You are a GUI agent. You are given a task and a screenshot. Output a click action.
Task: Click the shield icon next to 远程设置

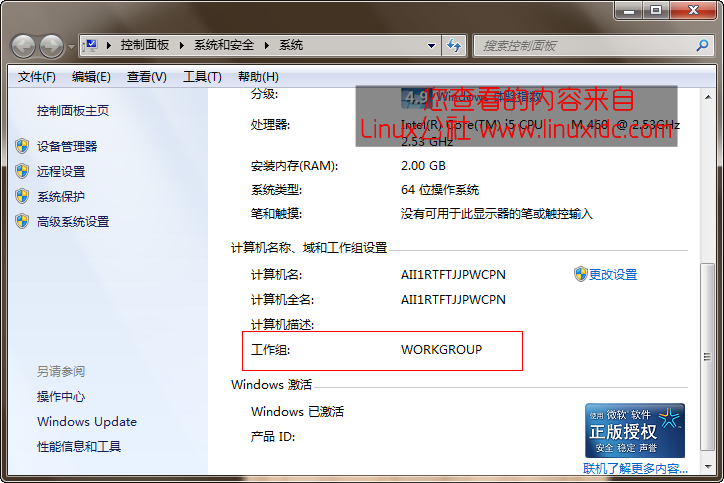(22, 171)
